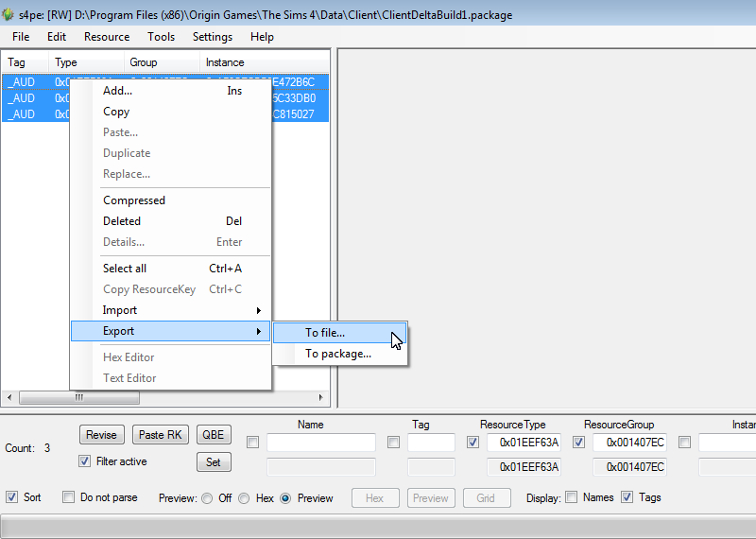756x539 pixels.
Task: Select To package... export option
Action: pos(340,354)
